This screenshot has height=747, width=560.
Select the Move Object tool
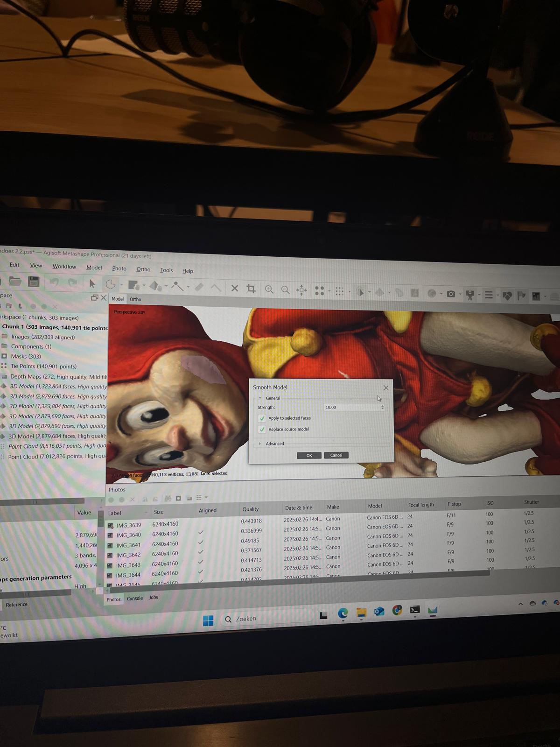[x=155, y=285]
